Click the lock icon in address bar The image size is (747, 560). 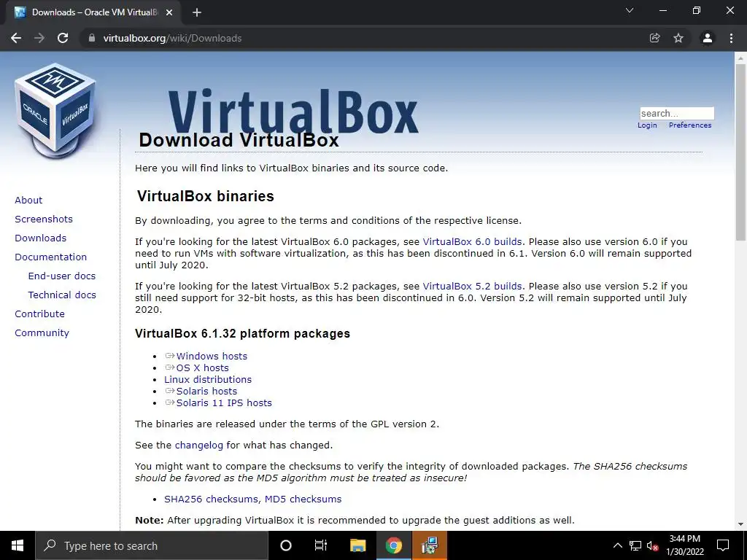pos(92,38)
